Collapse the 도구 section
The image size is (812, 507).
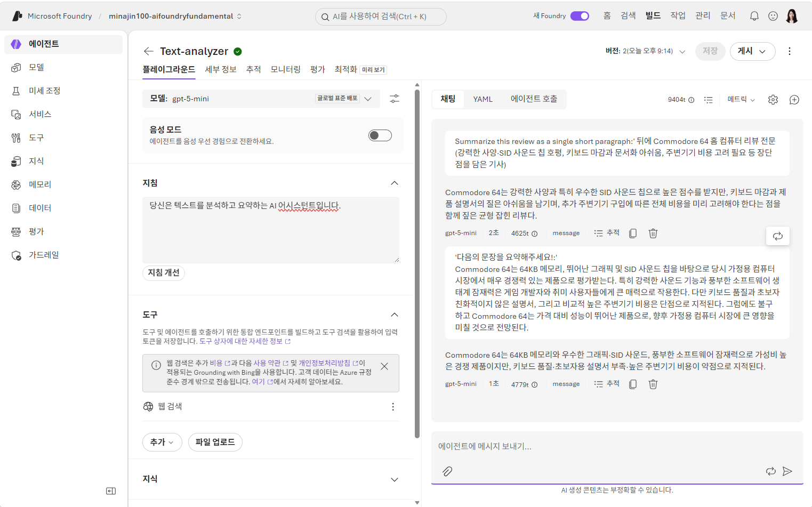pyautogui.click(x=395, y=315)
